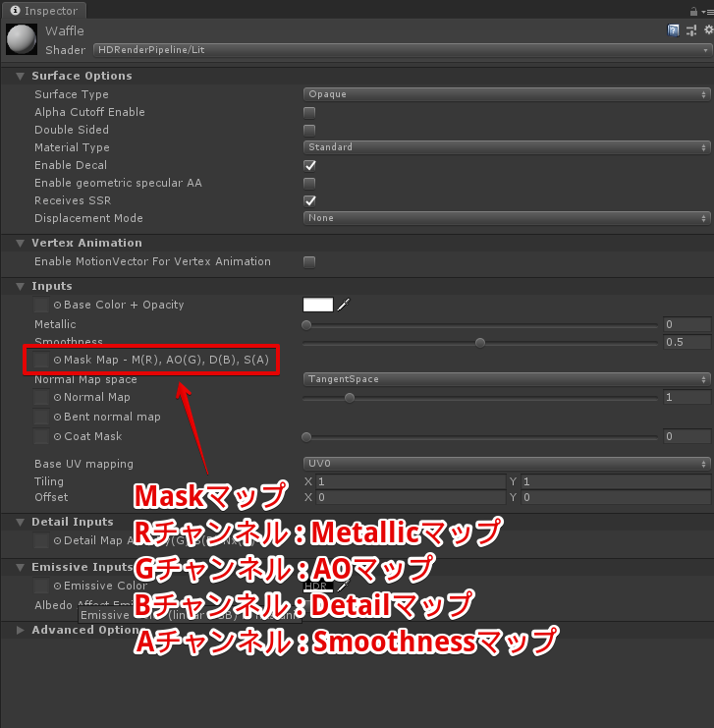
Task: Open the Bent normal map texture picker
Action: pyautogui.click(x=57, y=417)
